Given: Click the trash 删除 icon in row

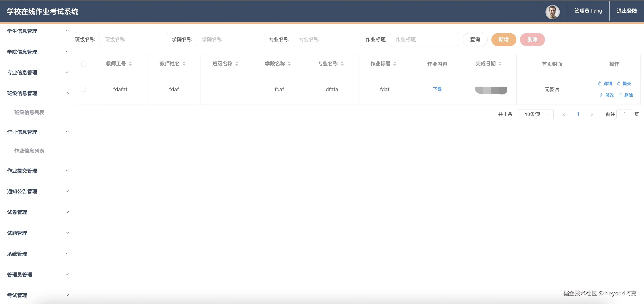Looking at the screenshot, I should 620,95.
